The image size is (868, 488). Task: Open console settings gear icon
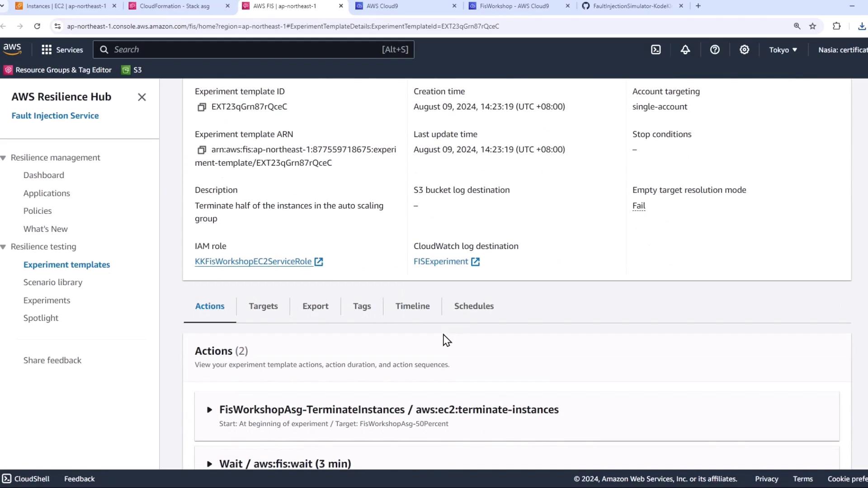click(x=744, y=50)
